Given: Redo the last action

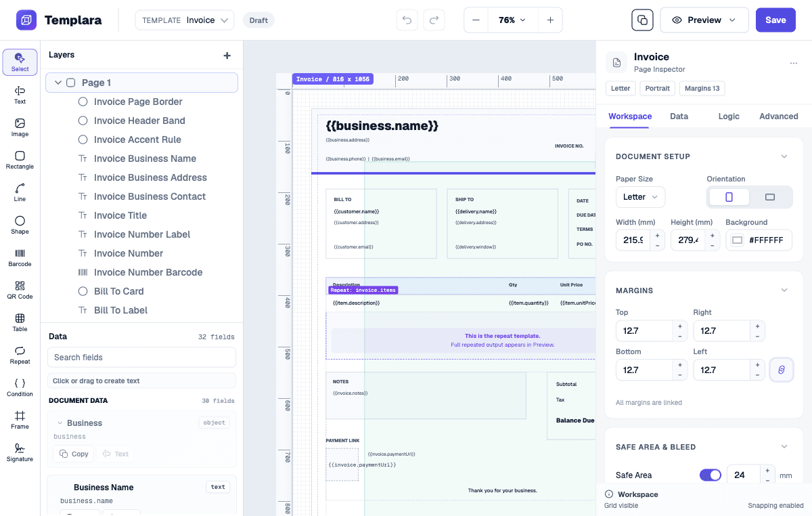Looking at the screenshot, I should click(x=434, y=20).
